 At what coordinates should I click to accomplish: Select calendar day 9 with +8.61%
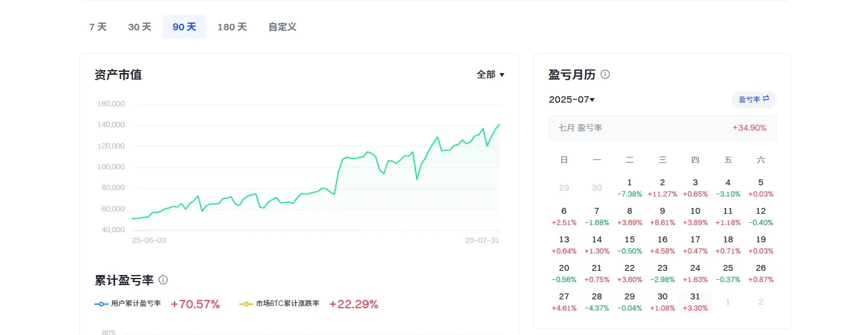click(662, 216)
